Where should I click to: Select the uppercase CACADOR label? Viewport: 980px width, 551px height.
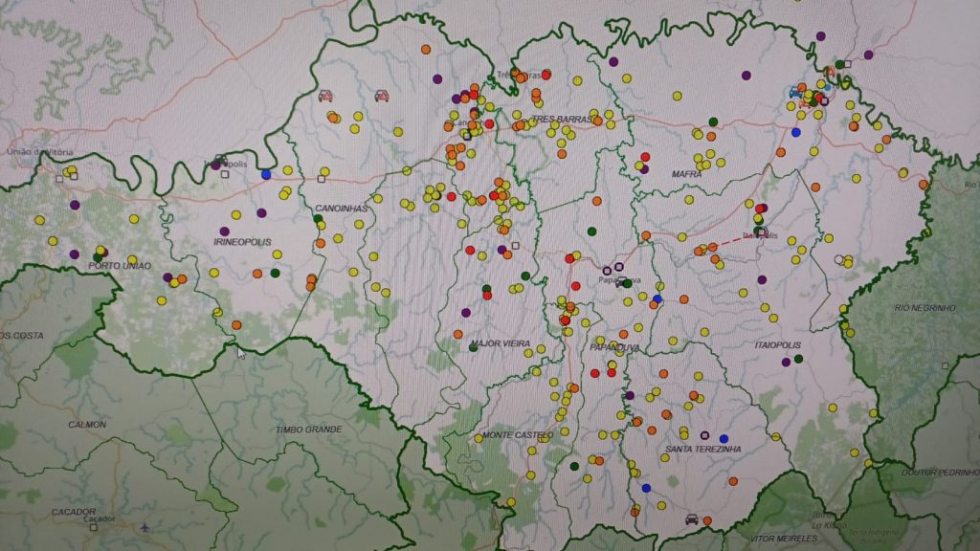click(x=73, y=512)
